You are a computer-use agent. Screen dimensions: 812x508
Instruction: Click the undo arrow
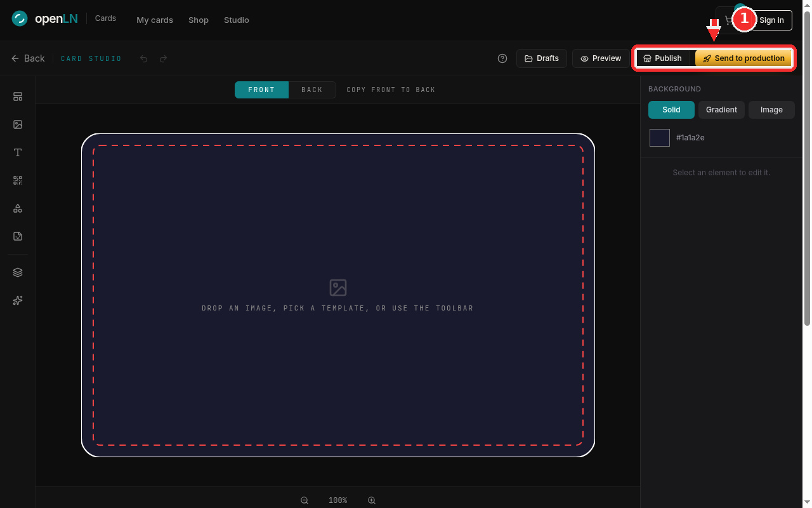coord(144,58)
